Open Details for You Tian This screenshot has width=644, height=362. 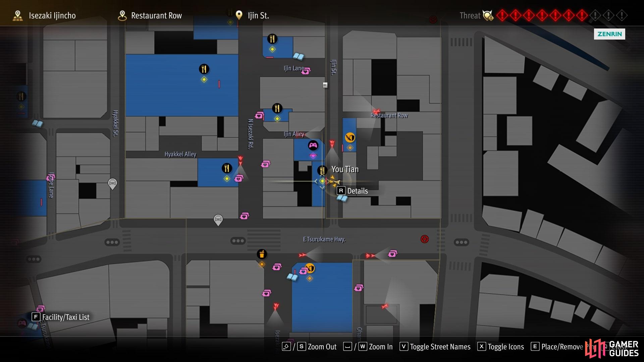[353, 191]
